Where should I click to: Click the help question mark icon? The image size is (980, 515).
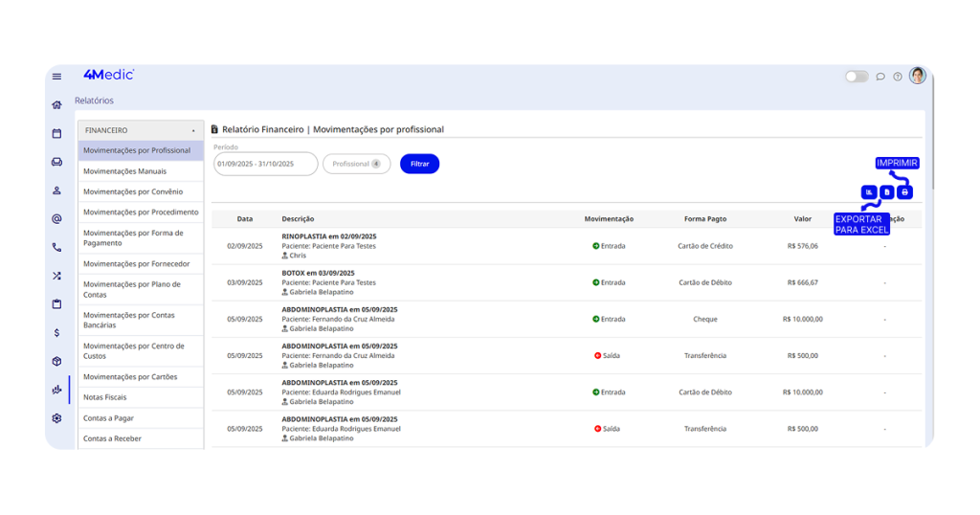[x=898, y=77]
